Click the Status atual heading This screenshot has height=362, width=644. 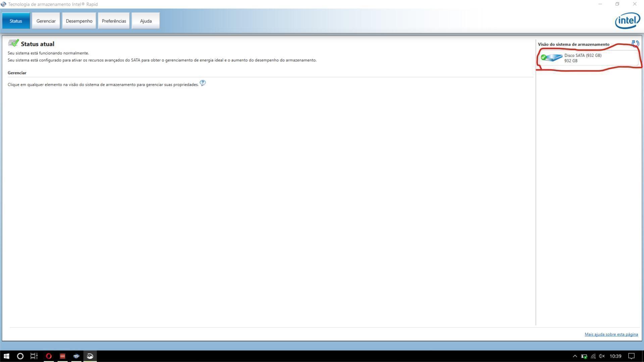38,44
